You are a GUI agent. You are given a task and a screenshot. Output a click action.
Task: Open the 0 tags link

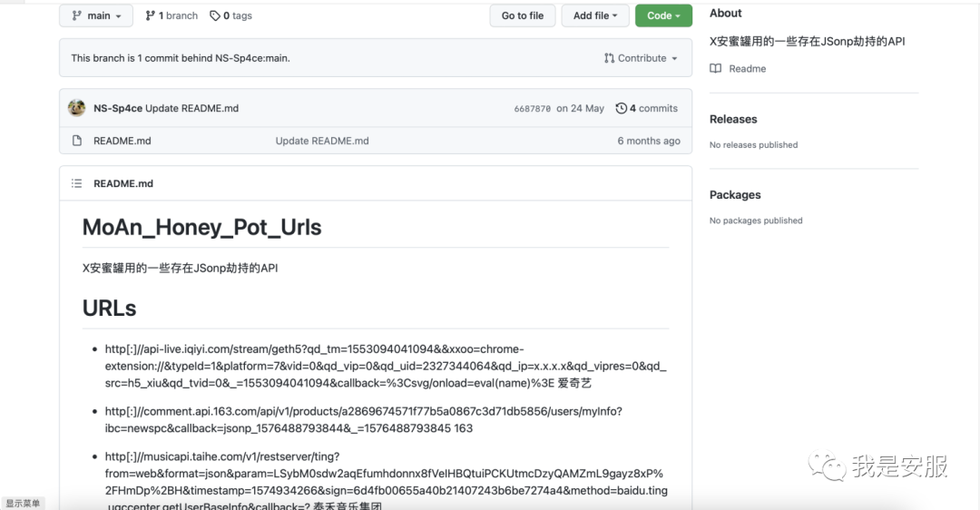pos(230,15)
